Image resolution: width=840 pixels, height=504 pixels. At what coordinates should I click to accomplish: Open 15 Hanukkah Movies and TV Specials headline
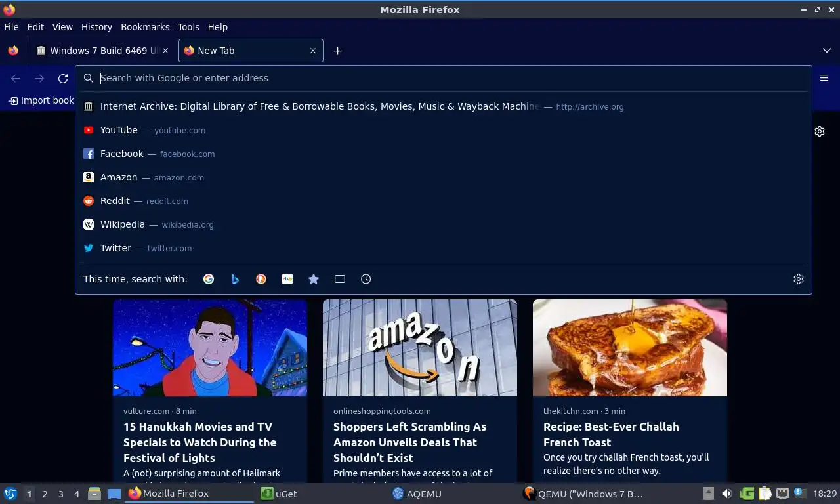tap(200, 442)
